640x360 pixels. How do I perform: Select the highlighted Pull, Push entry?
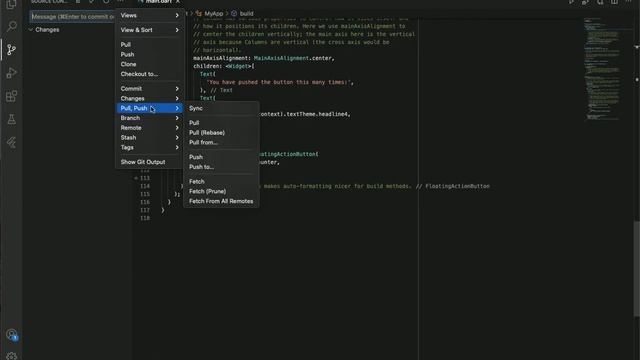click(x=149, y=108)
